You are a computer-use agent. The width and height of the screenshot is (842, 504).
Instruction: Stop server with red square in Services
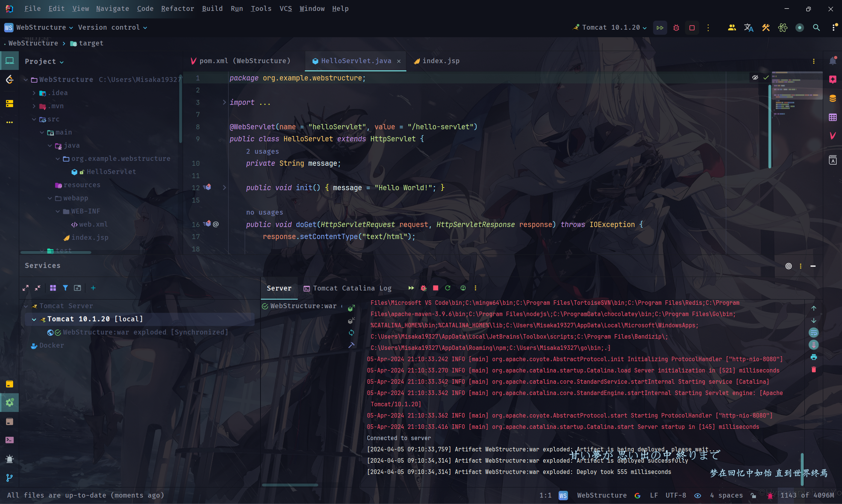point(436,288)
